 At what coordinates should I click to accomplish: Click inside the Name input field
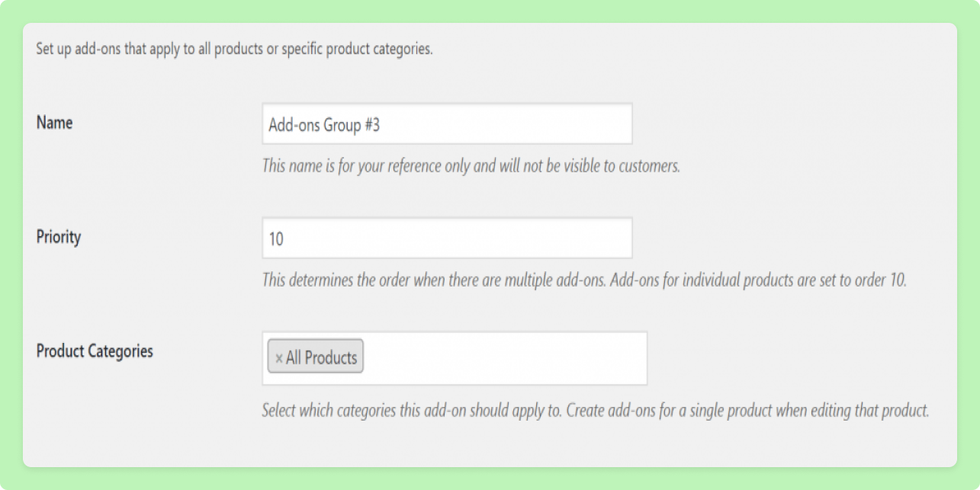tap(446, 123)
